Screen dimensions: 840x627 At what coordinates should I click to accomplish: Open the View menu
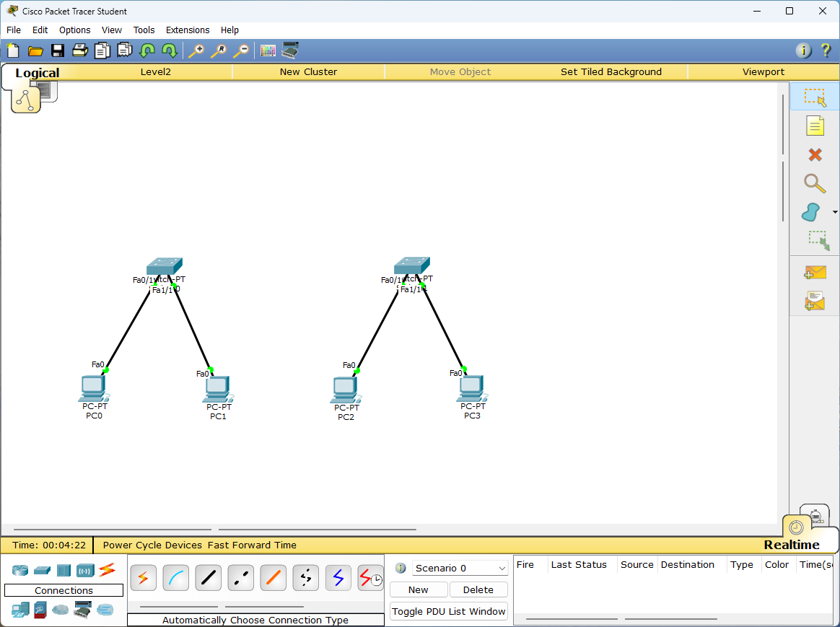point(111,30)
